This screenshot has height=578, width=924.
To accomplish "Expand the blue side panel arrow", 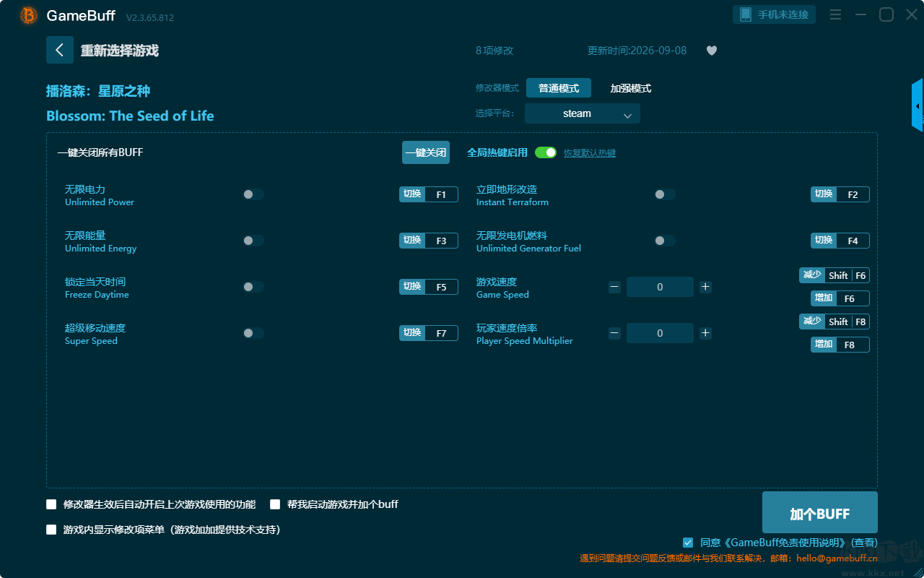I will click(918, 105).
